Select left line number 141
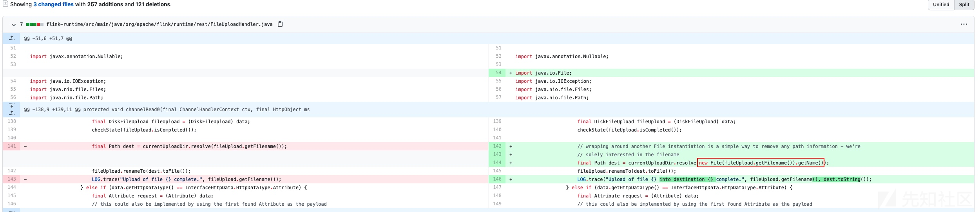Screen dimensions: 980x212 (x=12, y=146)
